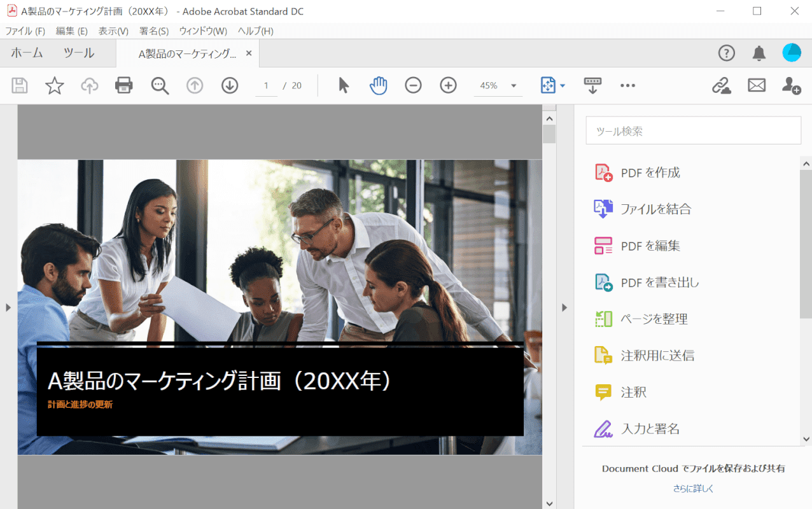812x509 pixels.
Task: Minimize the Acrobat window
Action: pos(721,11)
